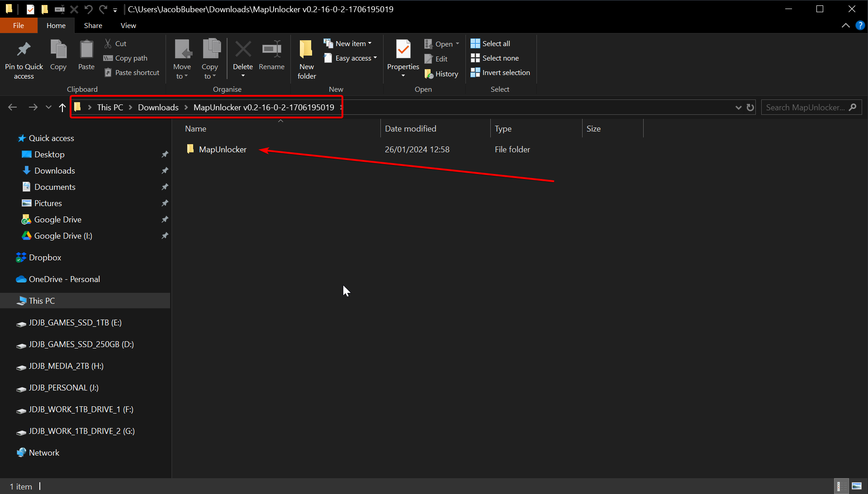
Task: Click the Paste icon in Clipboard group
Action: coord(86,50)
